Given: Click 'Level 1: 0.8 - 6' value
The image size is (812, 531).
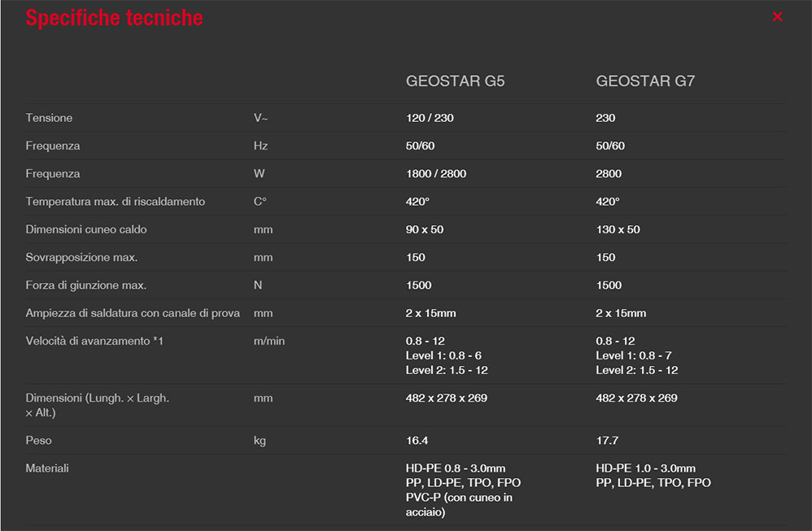Looking at the screenshot, I should click(x=443, y=356).
